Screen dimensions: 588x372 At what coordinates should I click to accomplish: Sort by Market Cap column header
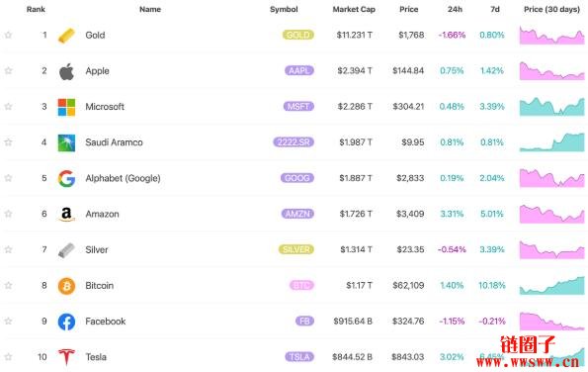pos(354,9)
